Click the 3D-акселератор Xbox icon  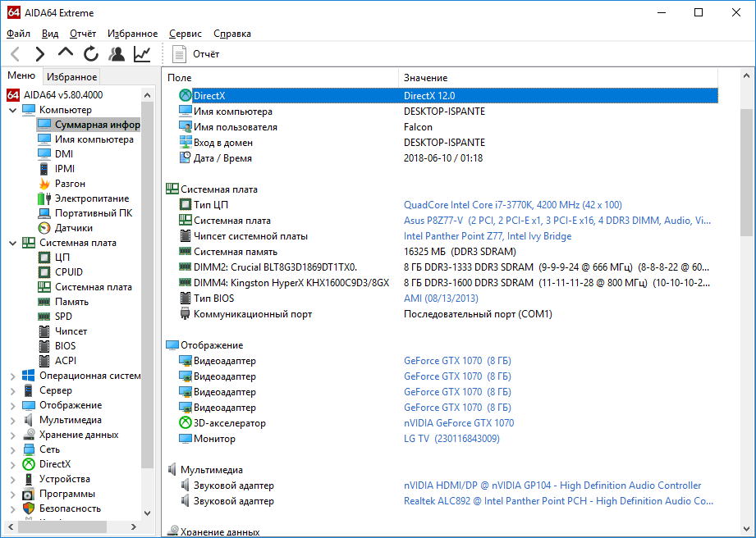click(186, 423)
